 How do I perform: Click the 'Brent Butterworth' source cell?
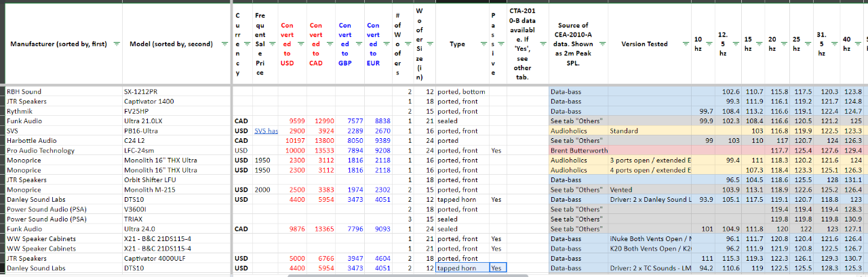[578, 150]
